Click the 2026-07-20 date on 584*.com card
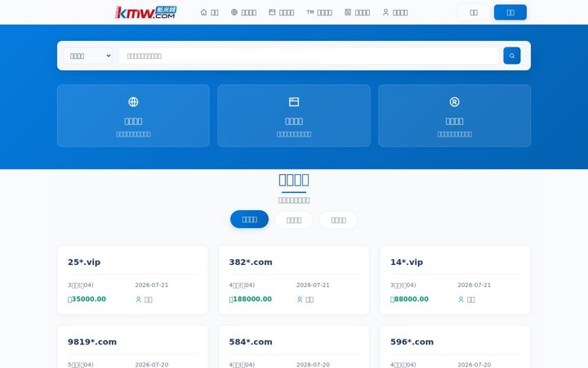Viewport: 588px width, 368px height. [x=313, y=365]
